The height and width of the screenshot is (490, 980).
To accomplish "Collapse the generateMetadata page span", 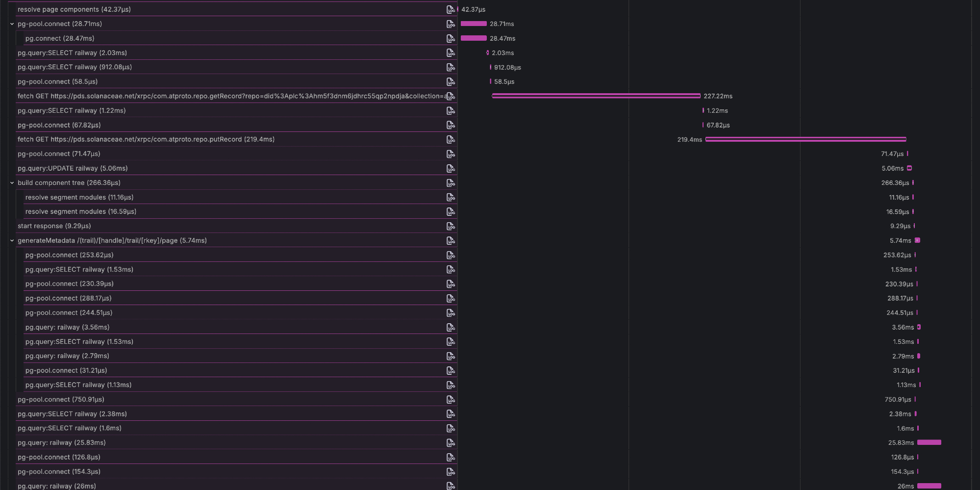I will coord(12,241).
